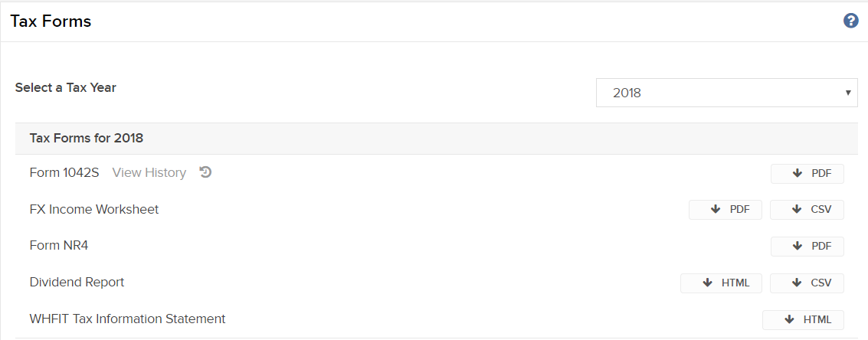Click the Tax Forms for 2018 header

(87, 138)
